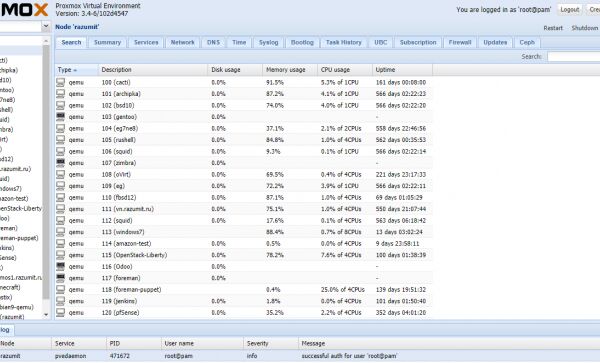Screen dimensions: 600x363
Task: Click the stopped VM icon for 117 (foreman)
Action: pos(60,278)
